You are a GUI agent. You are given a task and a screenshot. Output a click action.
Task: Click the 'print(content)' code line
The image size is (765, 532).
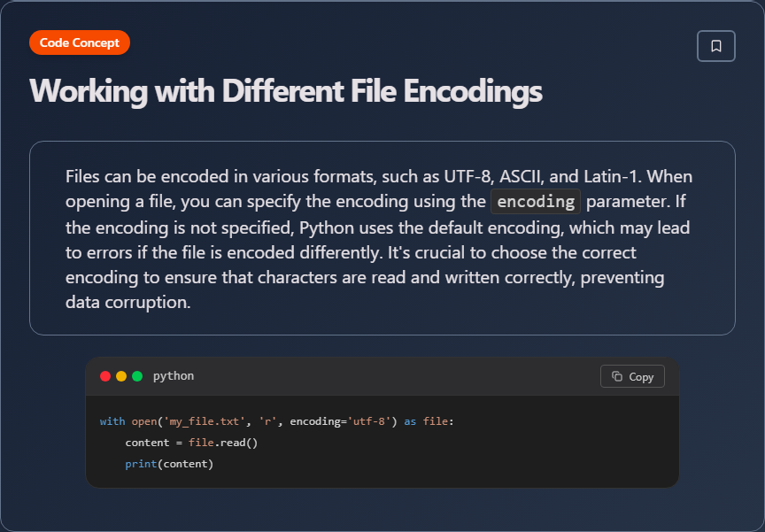(x=169, y=464)
